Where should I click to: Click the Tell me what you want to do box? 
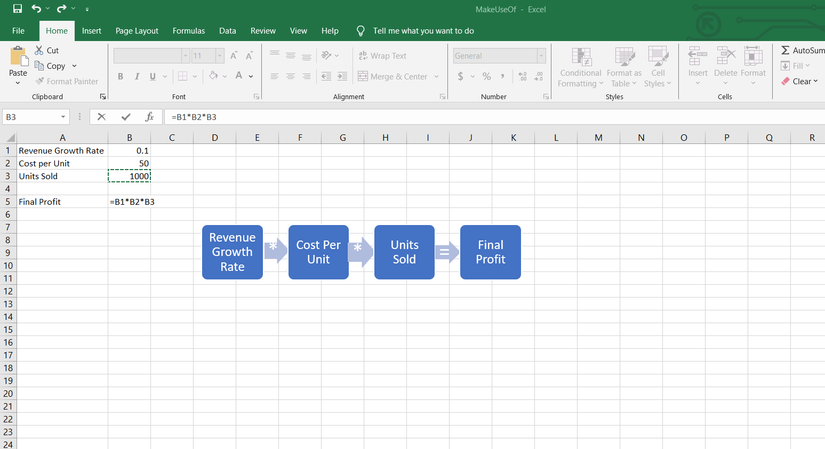pos(422,31)
